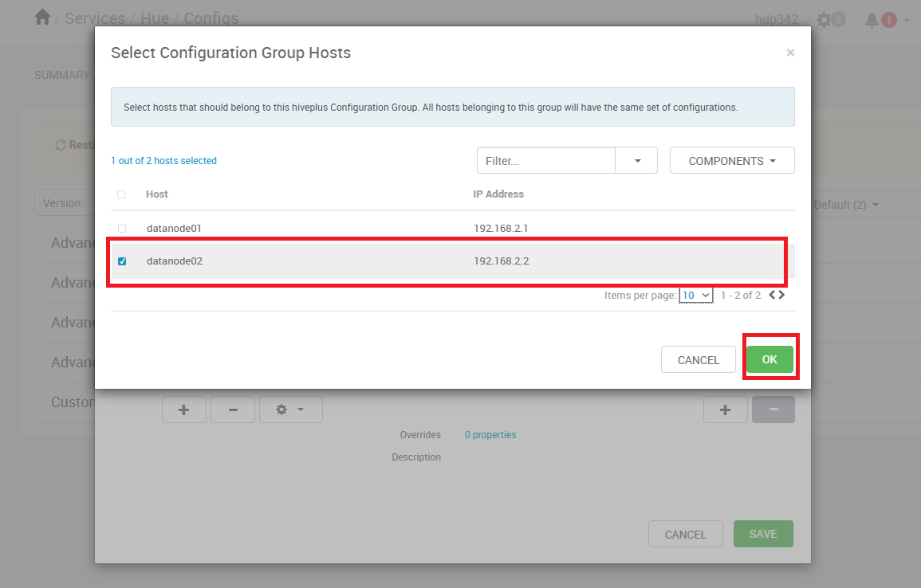The image size is (921, 588).
Task: Click the hdp342 cluster name
Action: [x=777, y=19]
